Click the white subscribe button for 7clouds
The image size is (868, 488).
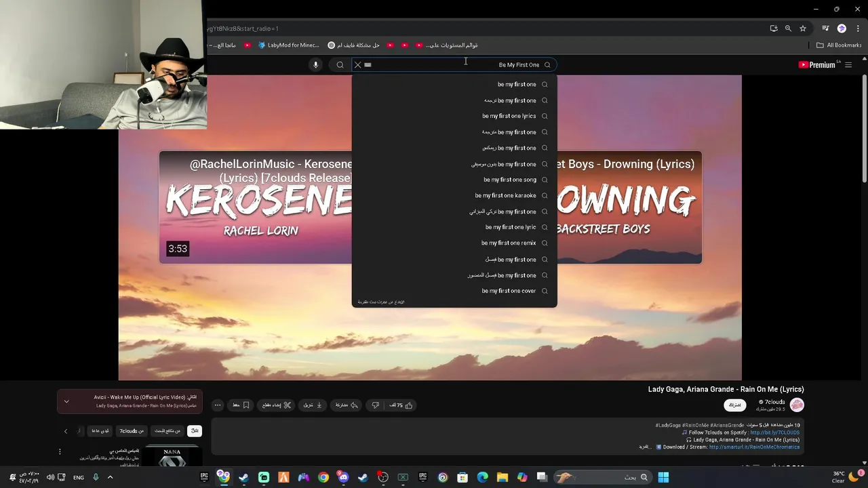(735, 405)
